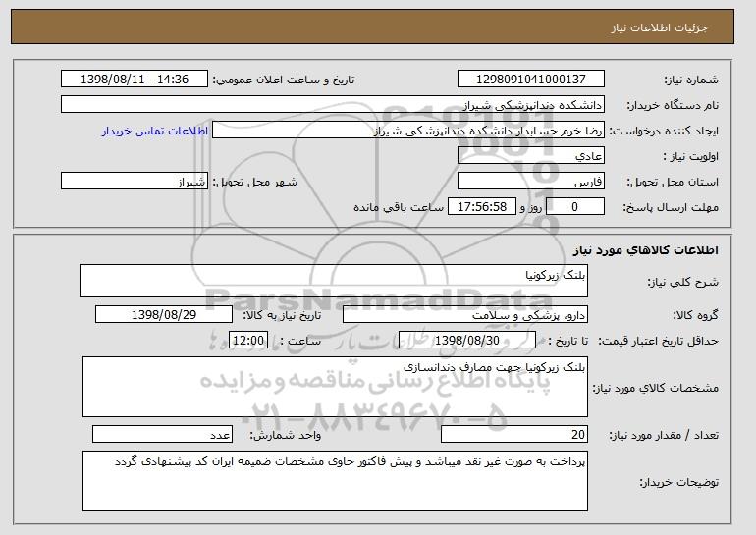Click the remaining time field 17:56:58
This screenshot has width=756, height=535.
click(482, 207)
